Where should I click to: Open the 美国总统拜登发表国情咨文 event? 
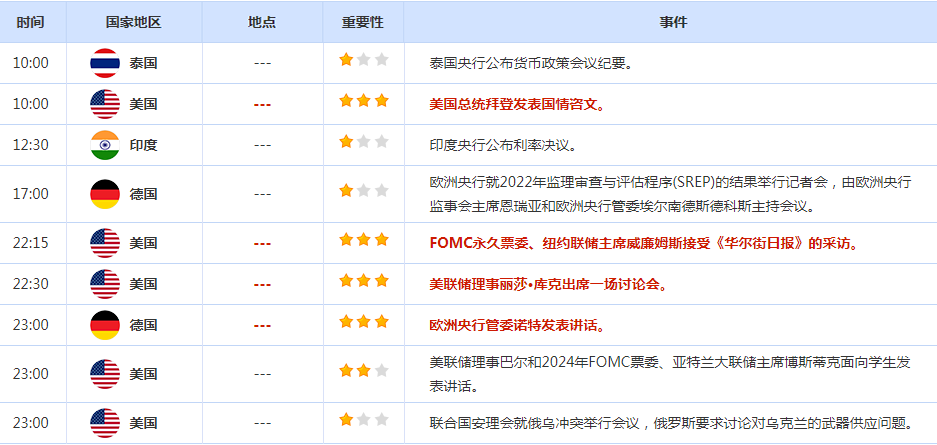516,104
